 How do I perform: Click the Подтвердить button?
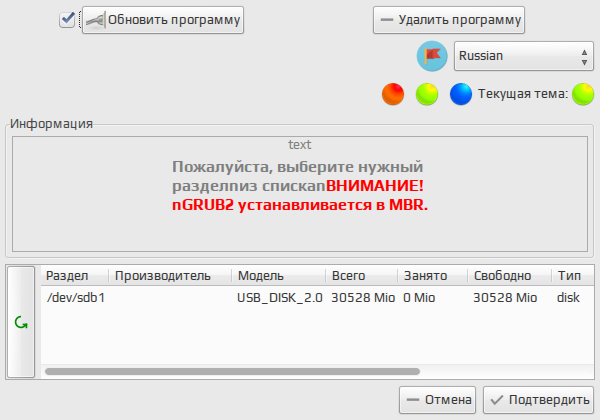pos(538,400)
